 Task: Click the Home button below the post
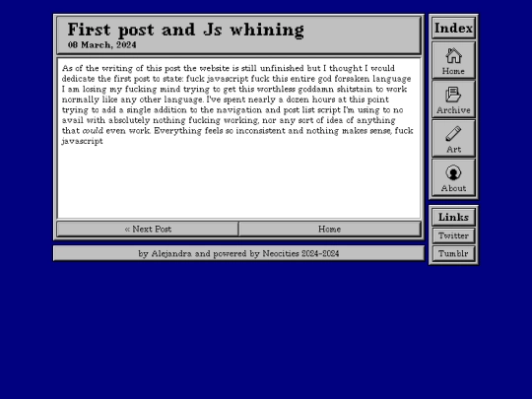[x=330, y=229]
